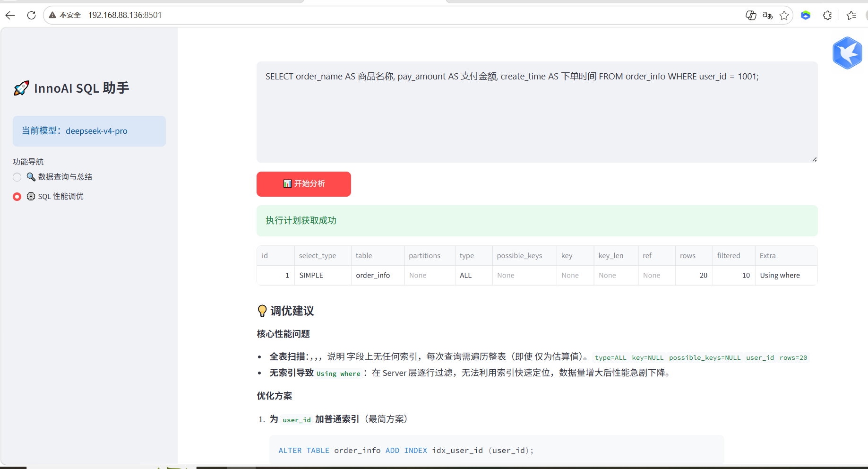Select the rows cell showing 20

(x=694, y=275)
